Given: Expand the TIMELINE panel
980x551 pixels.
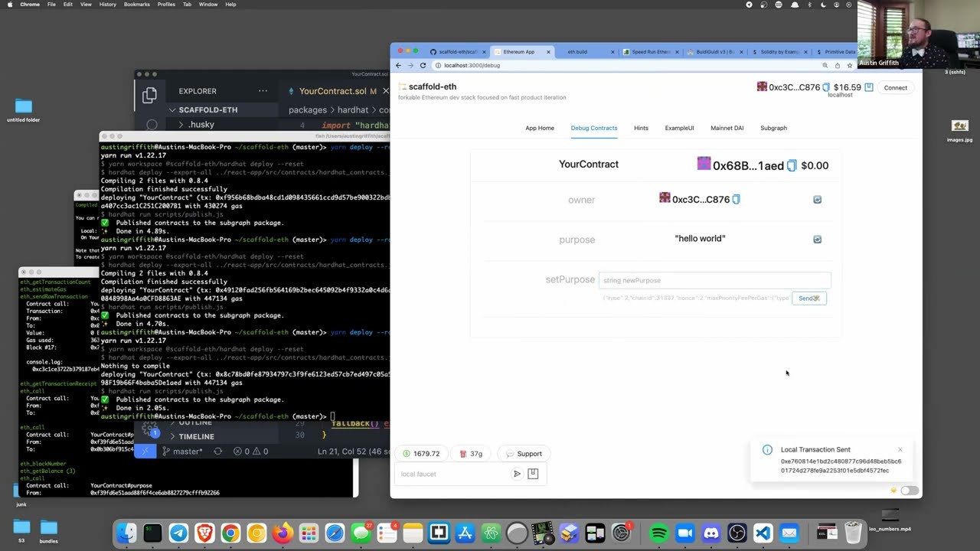Looking at the screenshot, I should click(x=196, y=436).
